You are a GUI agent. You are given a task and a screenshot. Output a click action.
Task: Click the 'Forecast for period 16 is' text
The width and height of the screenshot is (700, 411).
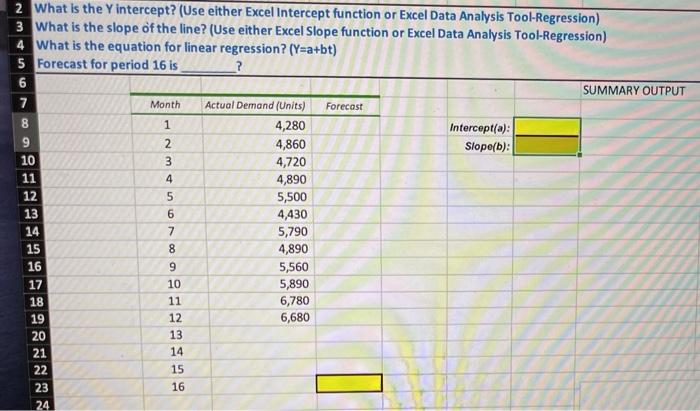click(107, 65)
